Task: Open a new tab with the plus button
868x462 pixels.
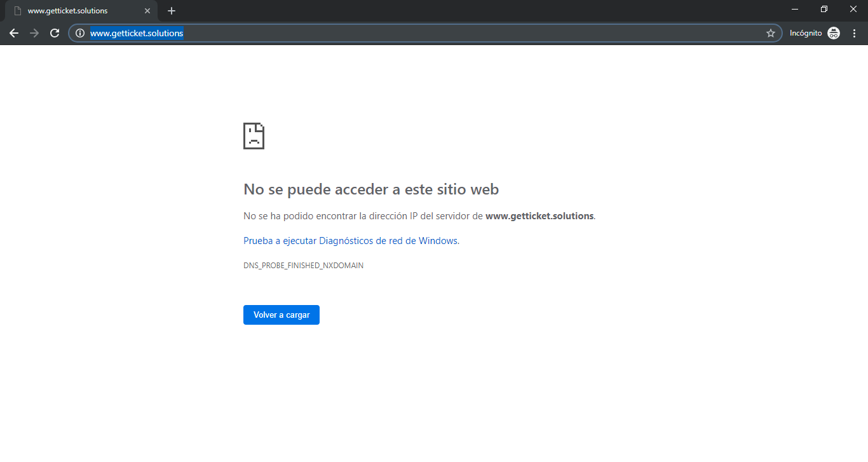Action: coord(172,11)
